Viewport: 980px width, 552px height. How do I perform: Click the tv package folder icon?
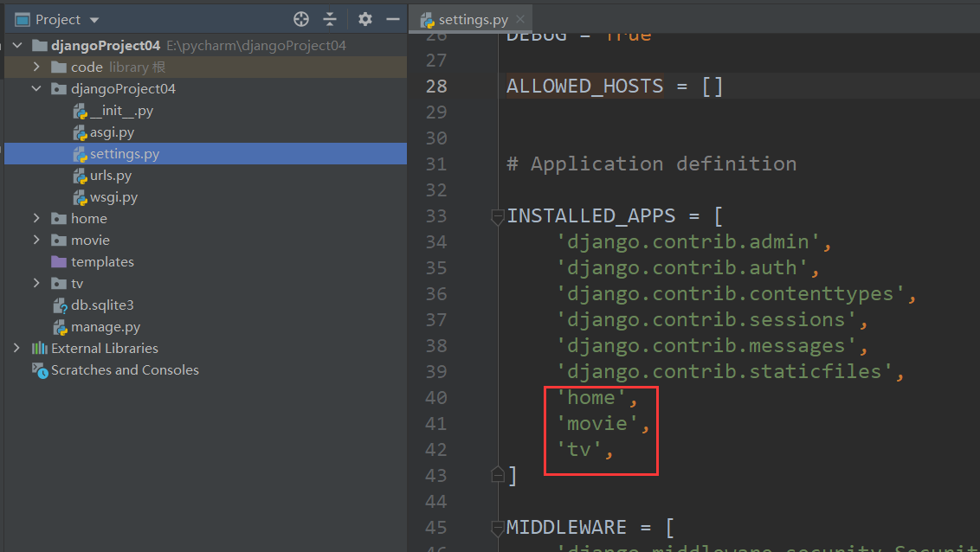coord(59,284)
